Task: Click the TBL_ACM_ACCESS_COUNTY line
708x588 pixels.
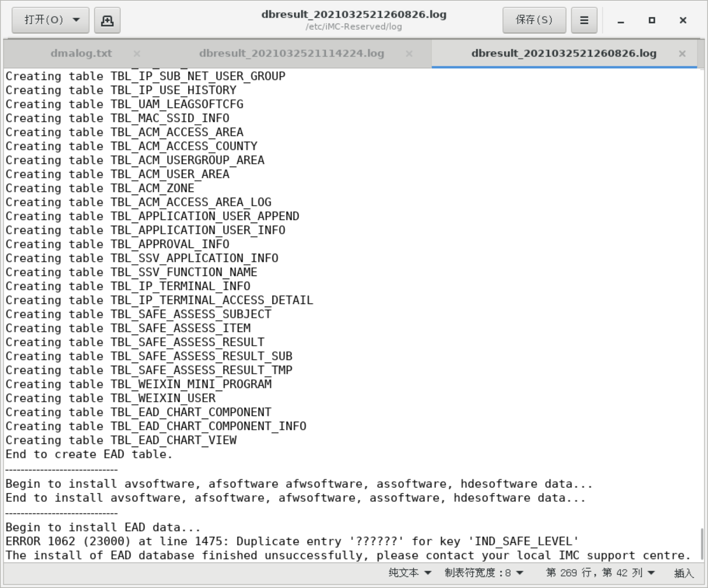Action: pyautogui.click(x=132, y=146)
